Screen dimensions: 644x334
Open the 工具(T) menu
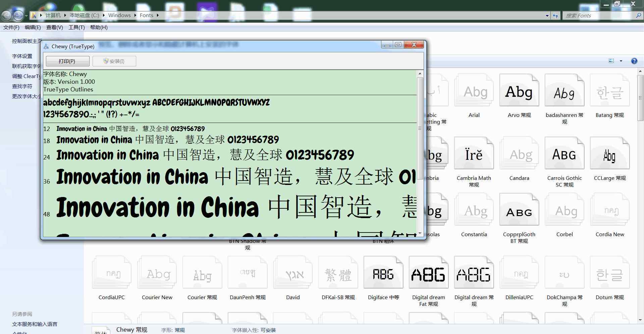point(76,27)
